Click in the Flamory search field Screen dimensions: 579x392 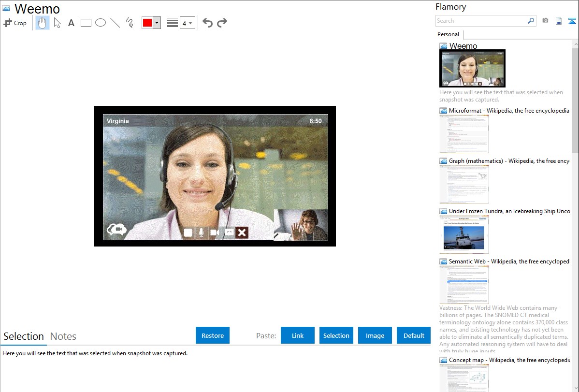(481, 21)
